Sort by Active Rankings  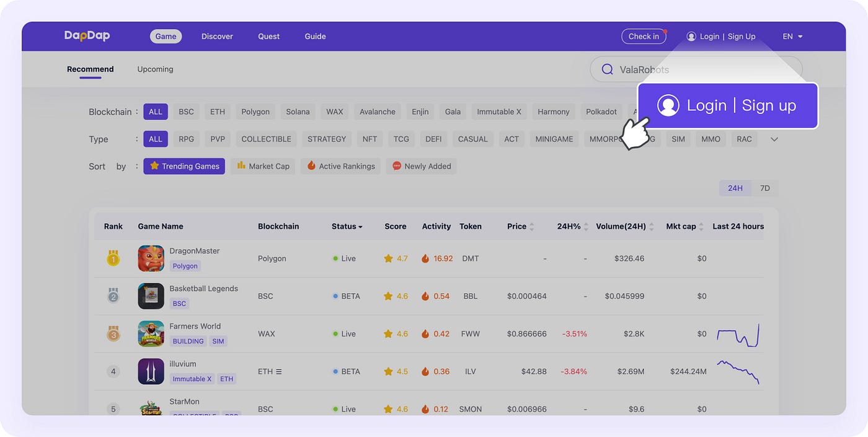341,166
